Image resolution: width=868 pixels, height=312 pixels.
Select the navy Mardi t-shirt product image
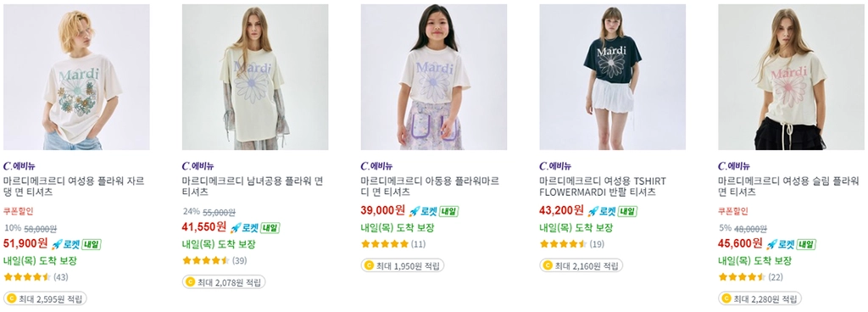click(612, 77)
